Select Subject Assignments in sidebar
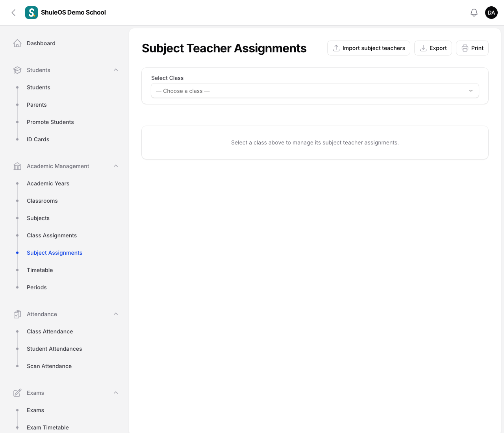 [54, 253]
